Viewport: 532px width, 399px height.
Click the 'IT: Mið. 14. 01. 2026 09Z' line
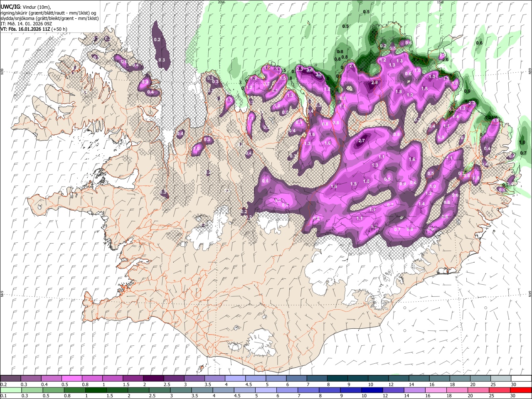click(26, 24)
